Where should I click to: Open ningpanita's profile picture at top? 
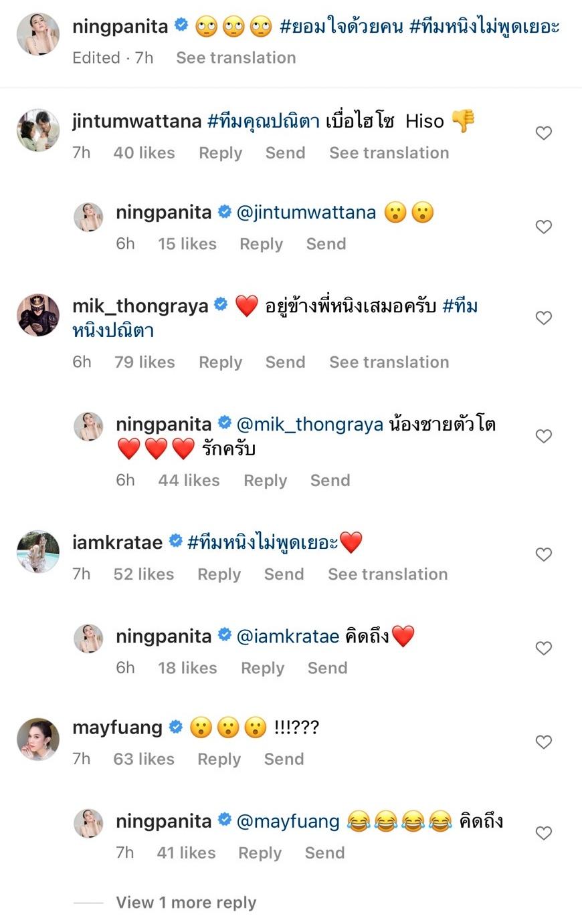(38, 33)
